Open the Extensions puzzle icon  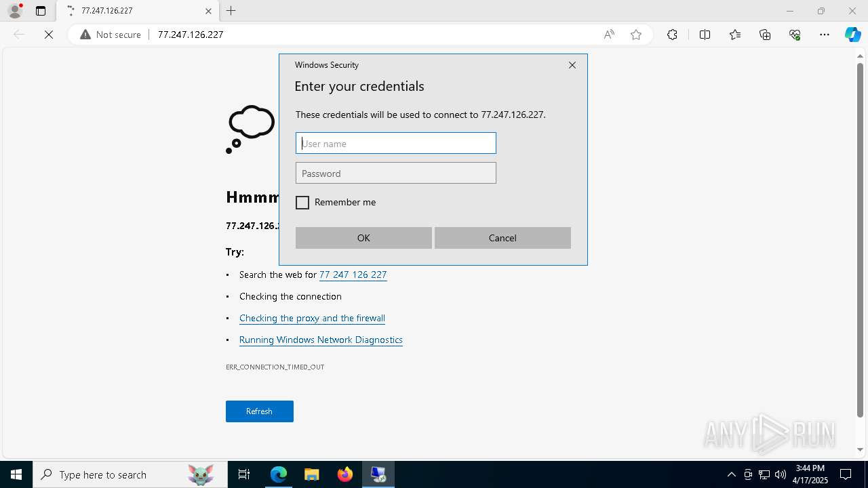[672, 35]
